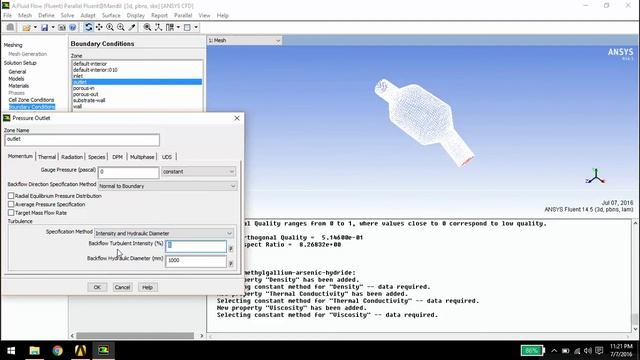Select the zoom in/out magnifier tool
The image size is (640, 360).
pos(110,27)
